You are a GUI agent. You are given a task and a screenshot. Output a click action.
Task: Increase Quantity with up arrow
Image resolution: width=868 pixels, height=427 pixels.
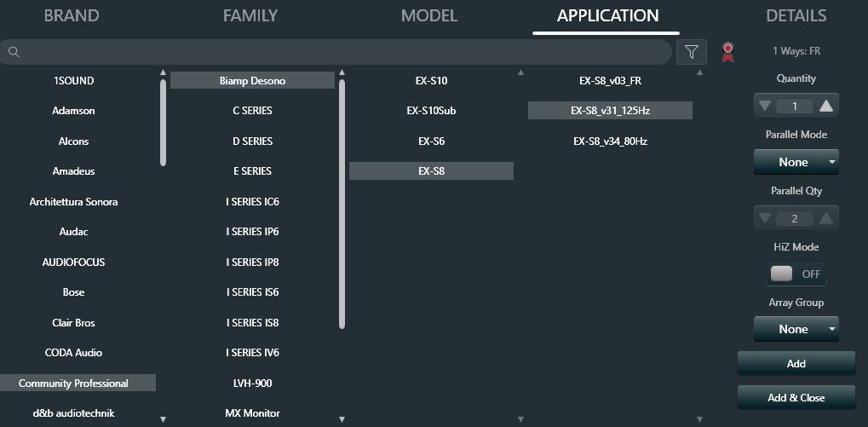[x=826, y=105]
